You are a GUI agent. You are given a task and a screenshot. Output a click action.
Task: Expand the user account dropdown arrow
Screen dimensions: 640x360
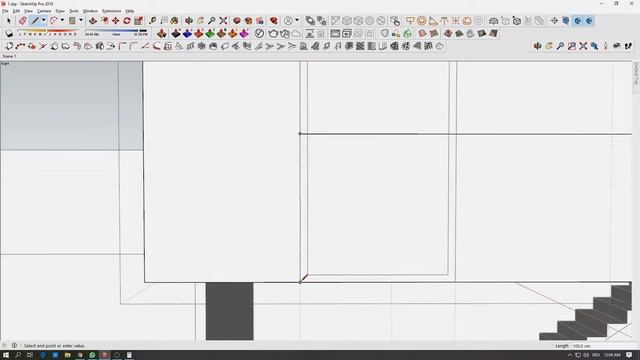tap(297, 20)
